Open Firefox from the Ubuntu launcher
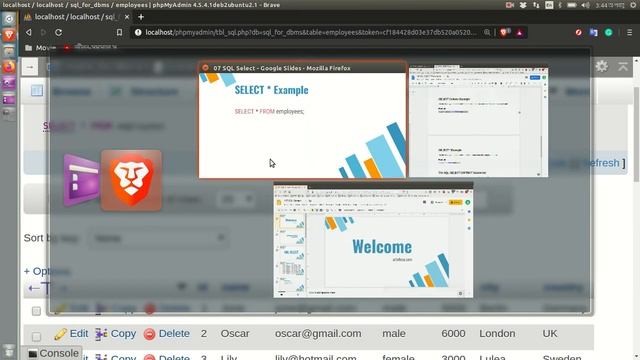 click(9, 66)
